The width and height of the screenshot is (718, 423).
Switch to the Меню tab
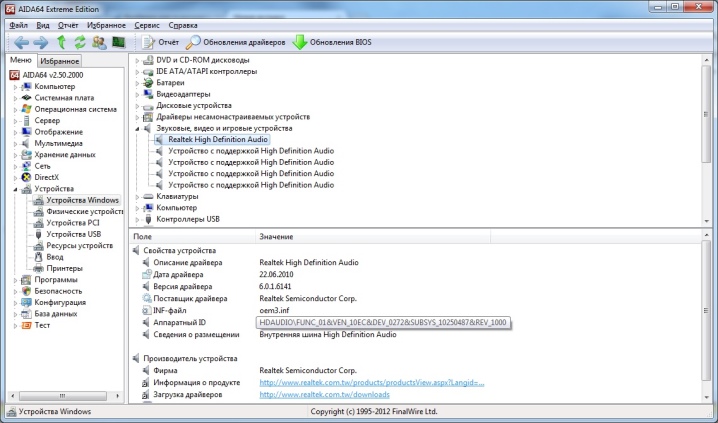pos(21,60)
